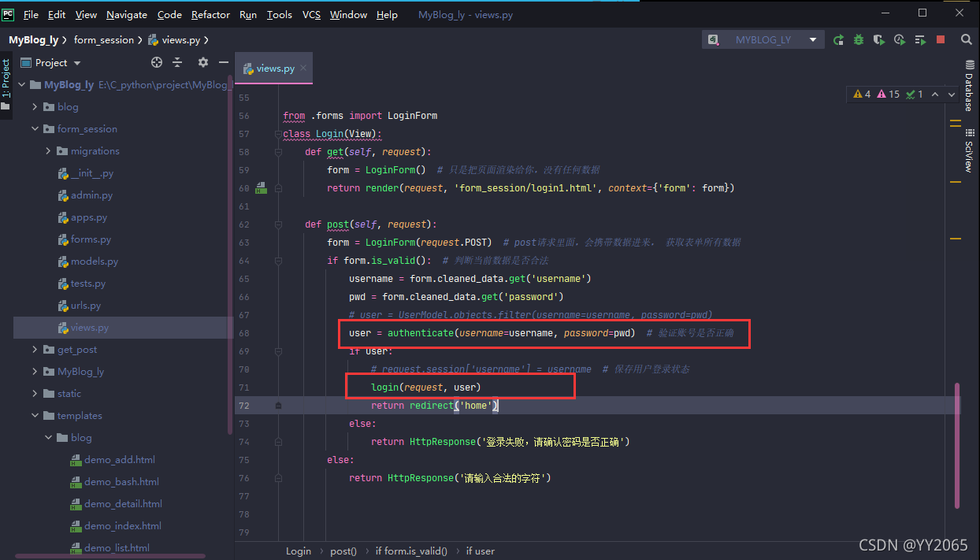Click 'if user' bottom breadcrumb

[x=481, y=551]
